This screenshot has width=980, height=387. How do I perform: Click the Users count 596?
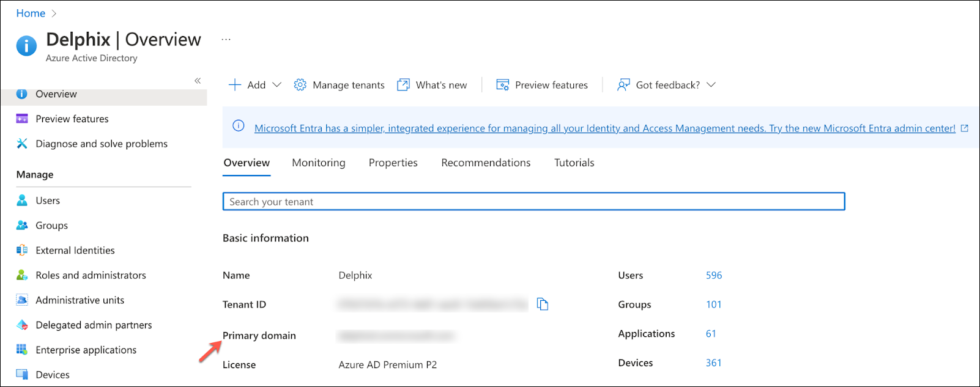coord(713,275)
